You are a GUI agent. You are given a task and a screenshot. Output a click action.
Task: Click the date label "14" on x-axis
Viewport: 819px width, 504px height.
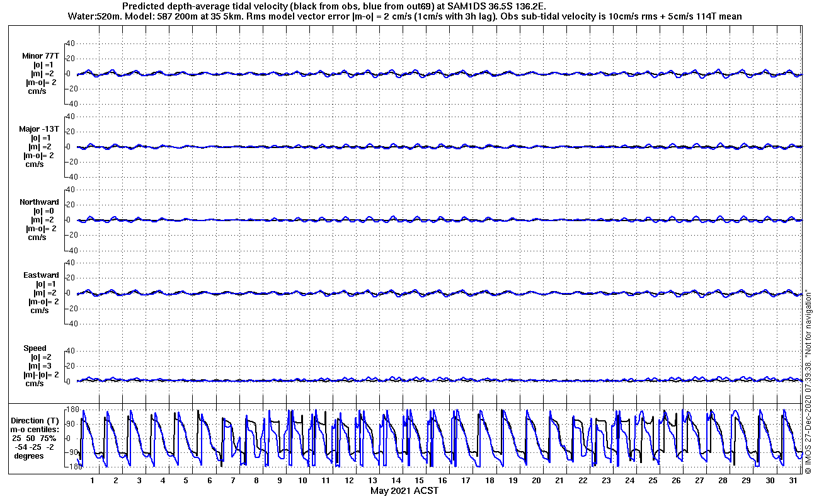point(396,481)
